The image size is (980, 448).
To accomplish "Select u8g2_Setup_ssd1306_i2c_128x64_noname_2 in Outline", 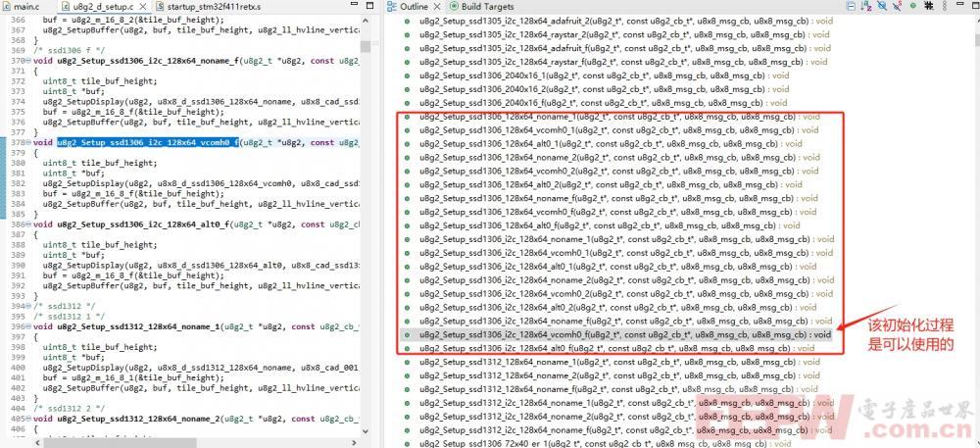I will tap(627, 280).
